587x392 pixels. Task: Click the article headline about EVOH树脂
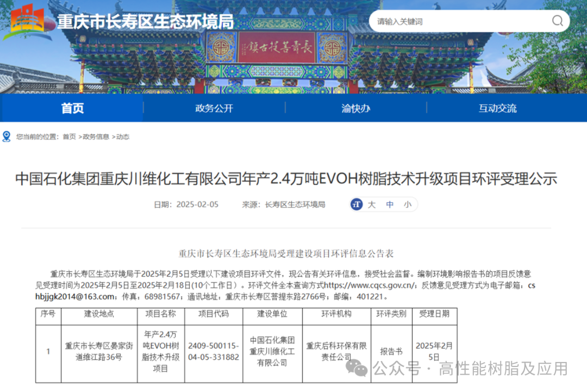coord(286,178)
